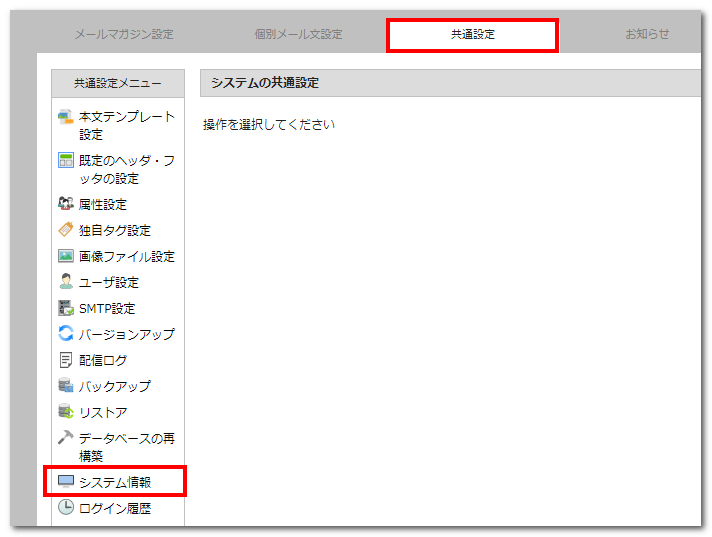Click the ログイン履歴 clock icon
The image size is (712, 537).
pos(65,507)
